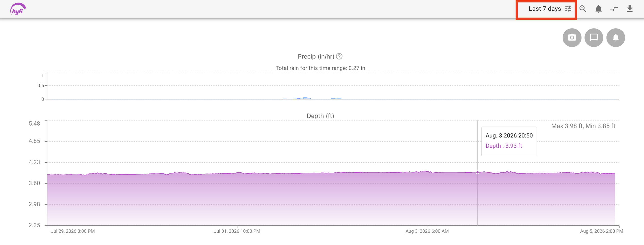Open notifications bell in the top bar
Screen dimensions: 644x245
coord(599,9)
